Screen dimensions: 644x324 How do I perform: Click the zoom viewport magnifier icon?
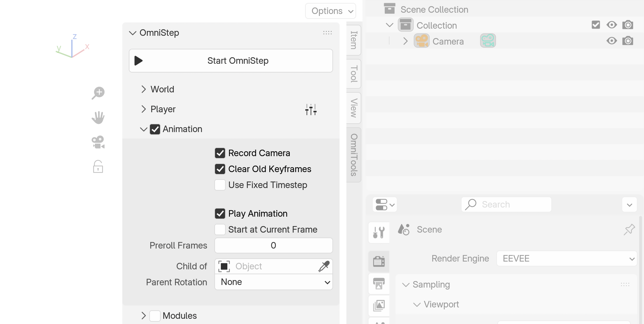(x=98, y=93)
